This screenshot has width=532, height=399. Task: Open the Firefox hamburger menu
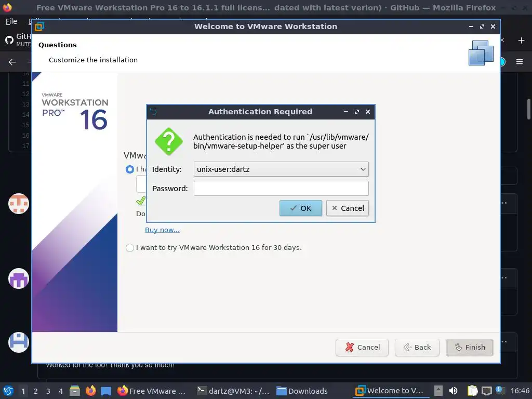pos(520,62)
